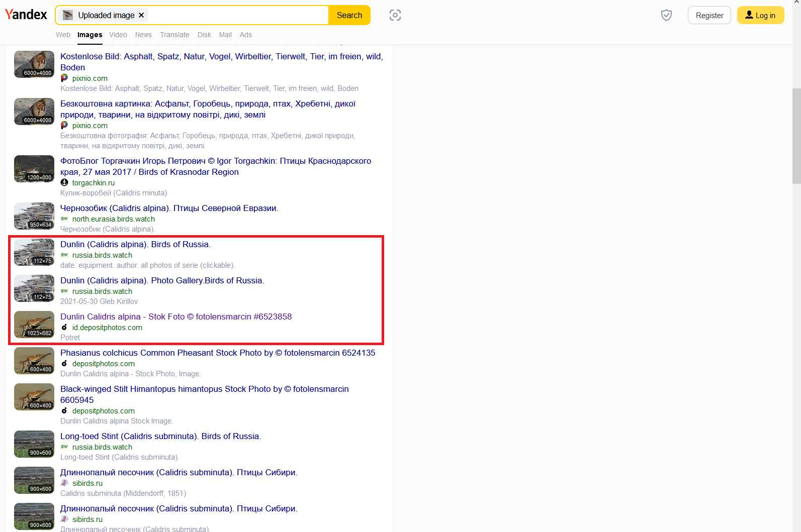Open Dunlin Photo Gallery.Birds of Russia result

coord(162,280)
